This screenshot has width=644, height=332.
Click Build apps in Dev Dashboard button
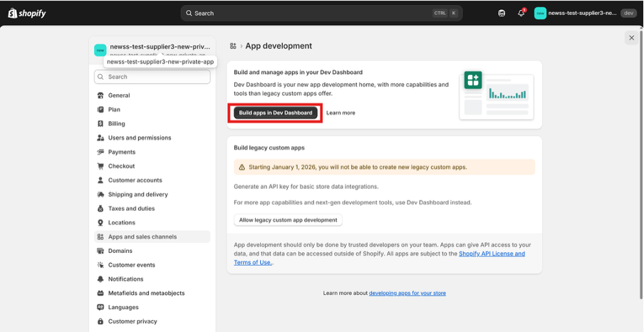tap(275, 113)
